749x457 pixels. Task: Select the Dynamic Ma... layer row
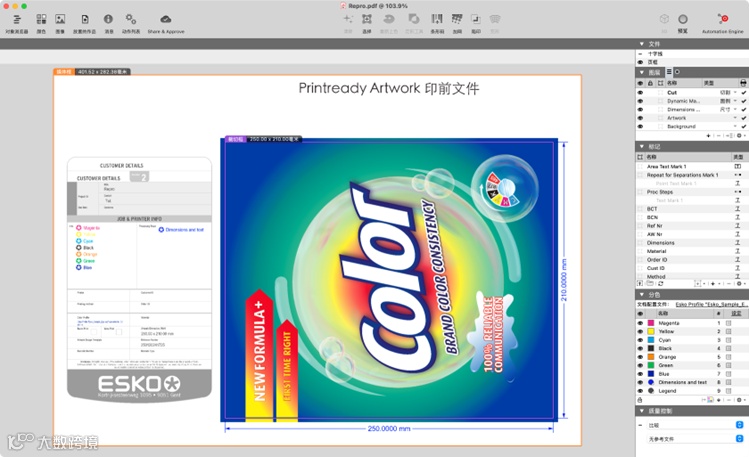click(691, 101)
